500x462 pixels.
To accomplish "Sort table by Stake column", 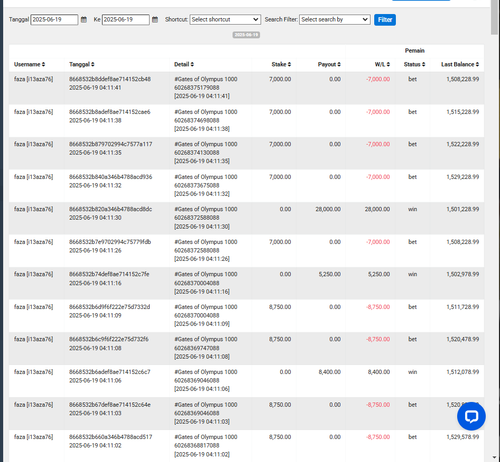I will (x=281, y=64).
